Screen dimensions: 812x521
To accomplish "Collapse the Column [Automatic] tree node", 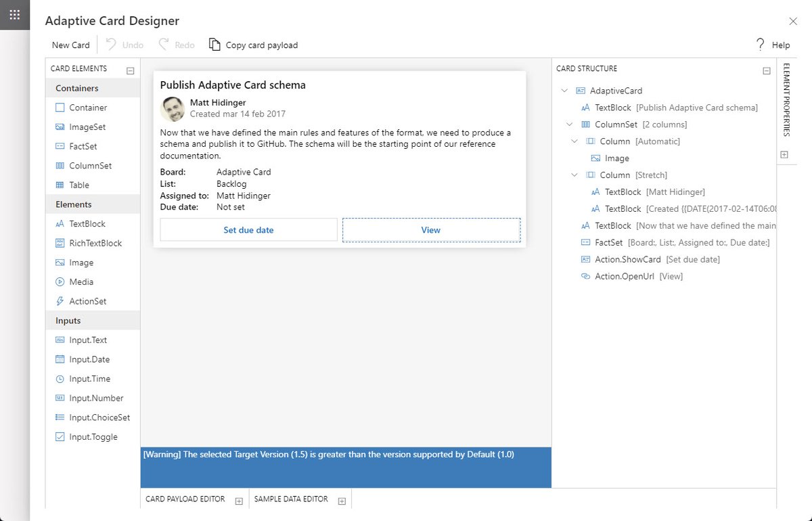I will tap(574, 141).
